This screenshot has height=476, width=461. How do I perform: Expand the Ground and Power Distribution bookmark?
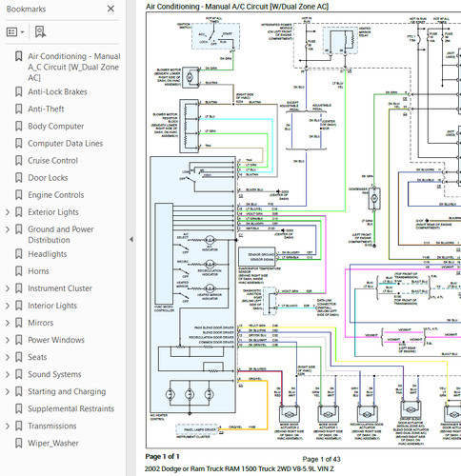point(8,229)
